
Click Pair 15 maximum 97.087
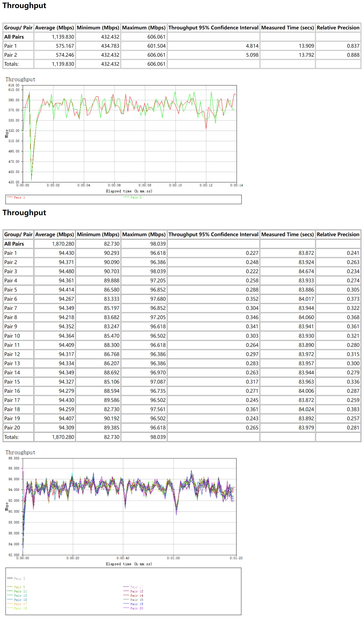[x=158, y=382]
